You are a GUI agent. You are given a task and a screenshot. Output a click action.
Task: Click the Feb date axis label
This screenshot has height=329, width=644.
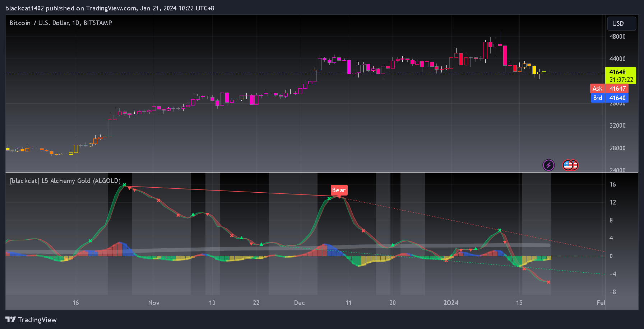[601, 303]
